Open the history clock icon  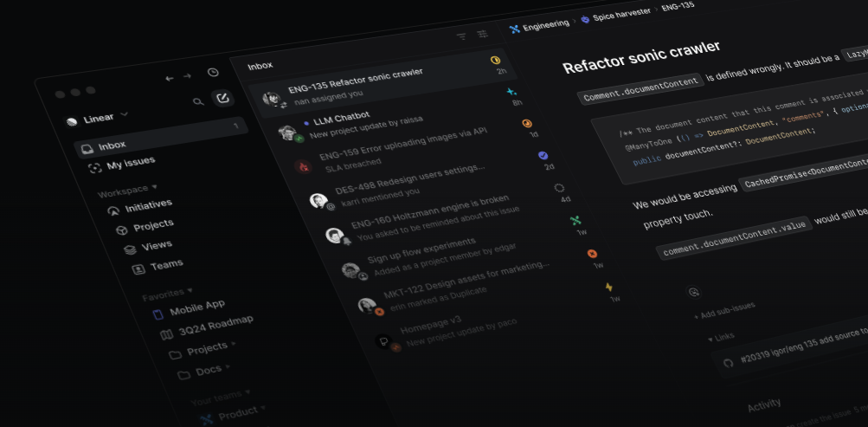(213, 72)
